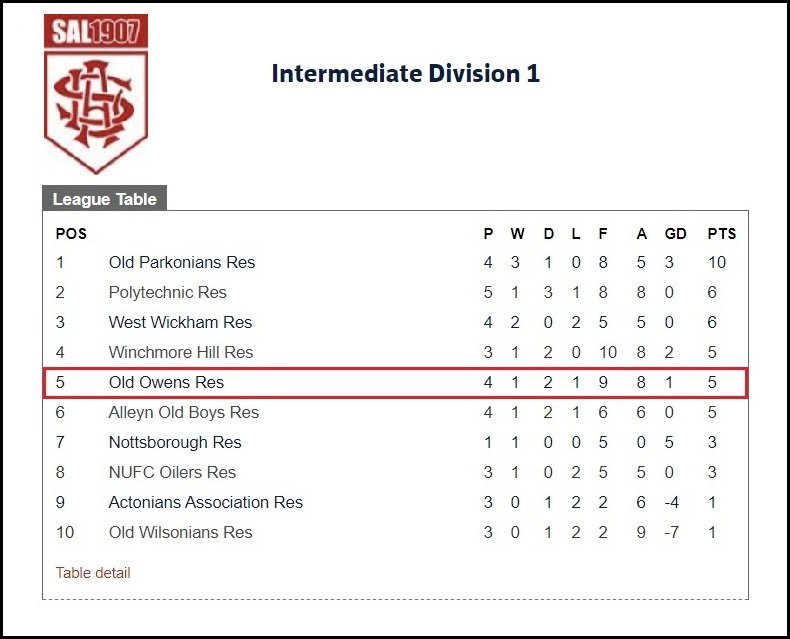Open Winchmore Hill Res entry

[181, 352]
